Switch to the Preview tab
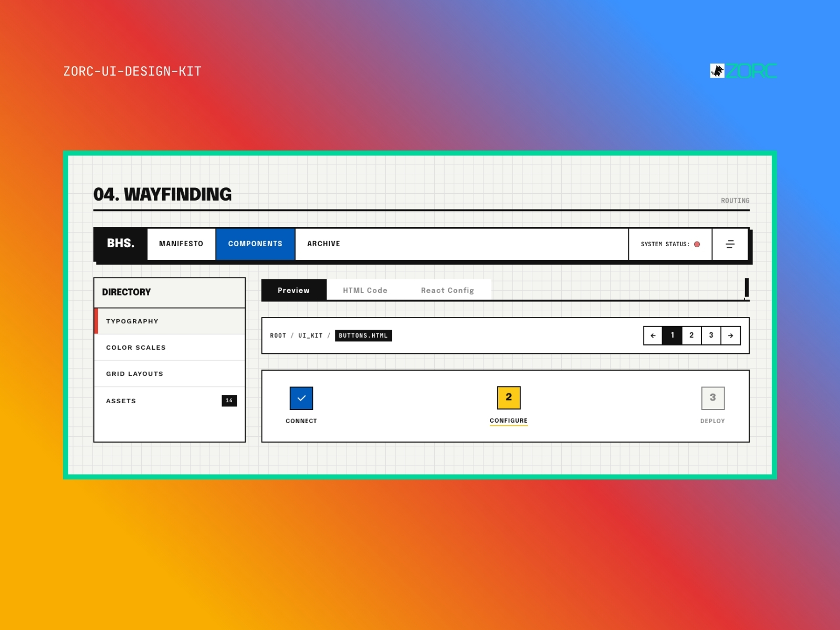The height and width of the screenshot is (630, 840). [x=294, y=290]
